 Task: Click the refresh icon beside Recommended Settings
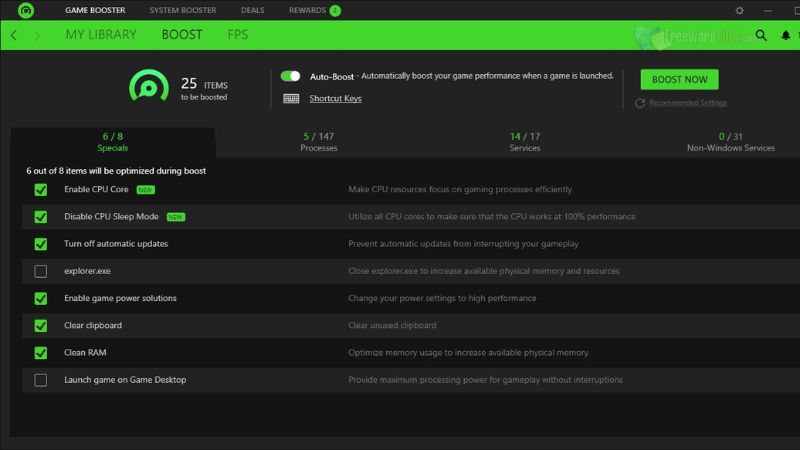click(640, 103)
